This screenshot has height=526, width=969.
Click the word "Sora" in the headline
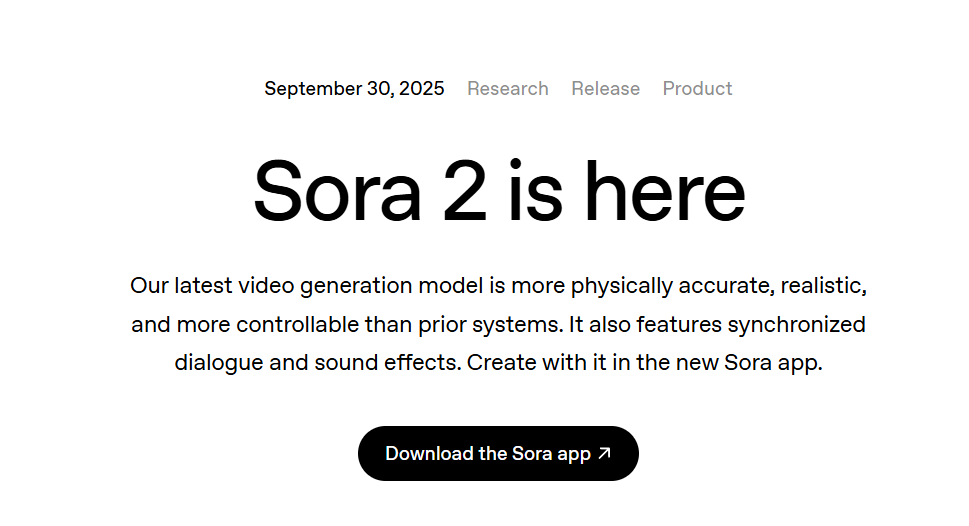[x=337, y=191]
